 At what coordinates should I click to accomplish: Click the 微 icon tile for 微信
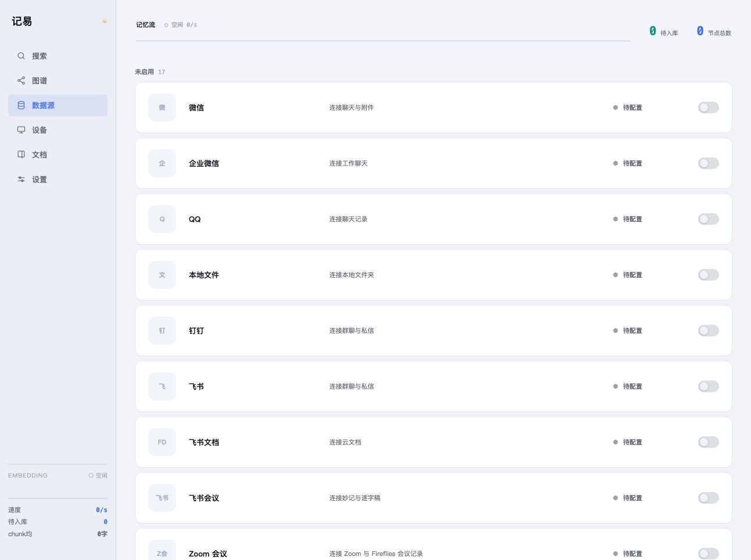[162, 107]
